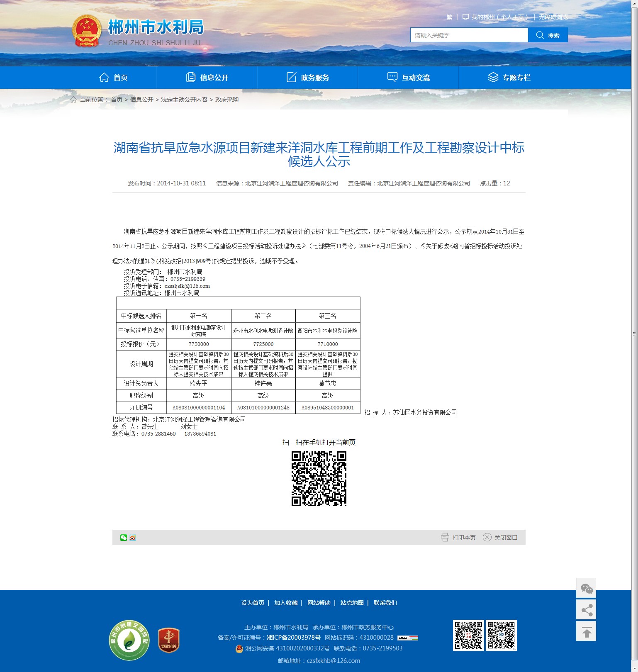The height and width of the screenshot is (672, 638).
Task: Click the party organ badge in footer
Action: [169, 640]
